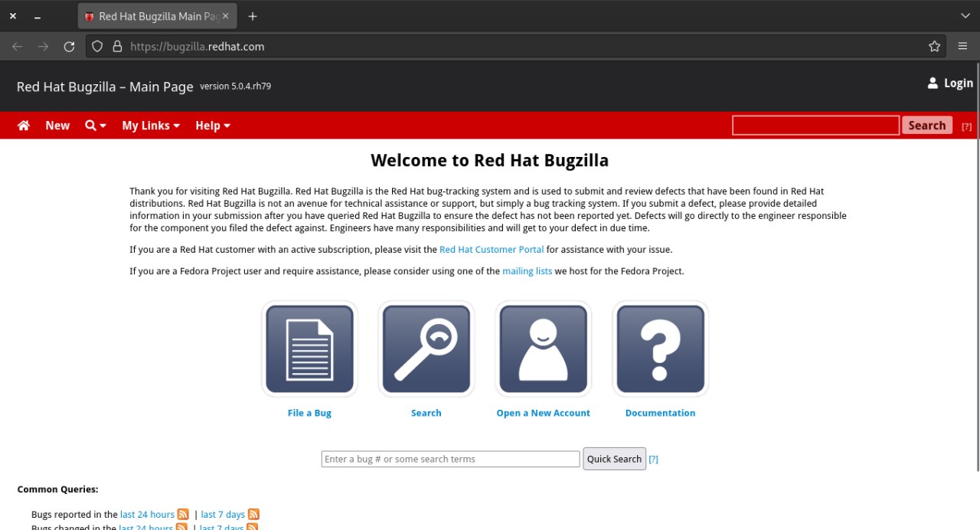Close the Red Hat Bugzilla tab

(225, 16)
